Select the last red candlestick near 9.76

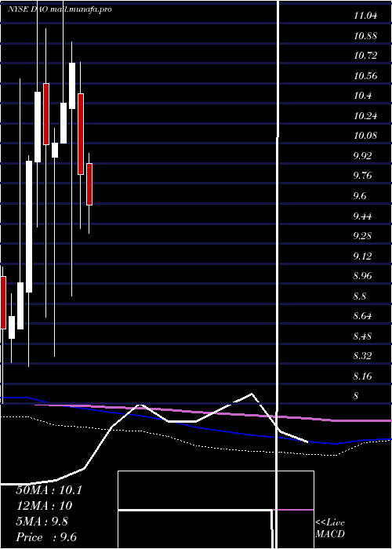coord(89,184)
